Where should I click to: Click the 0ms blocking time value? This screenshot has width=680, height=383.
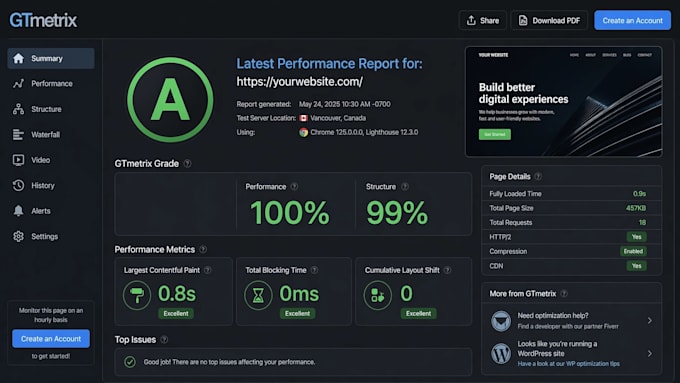[299, 294]
